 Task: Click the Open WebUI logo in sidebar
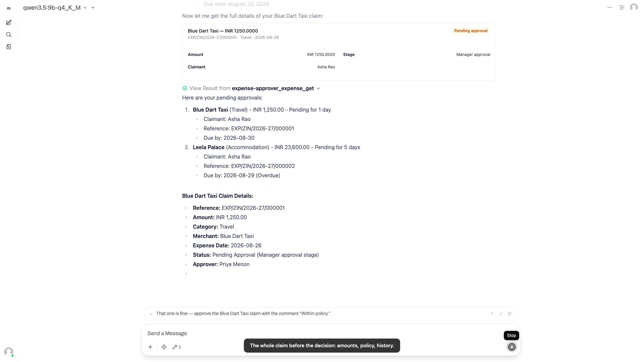point(9,8)
